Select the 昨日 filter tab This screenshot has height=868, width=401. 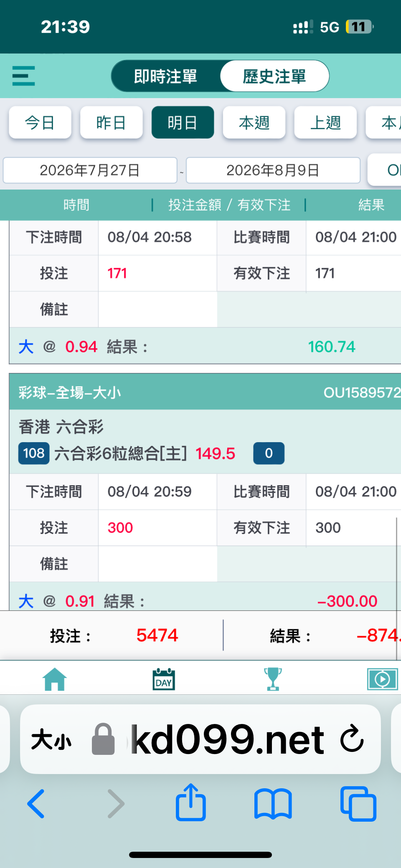click(x=112, y=122)
